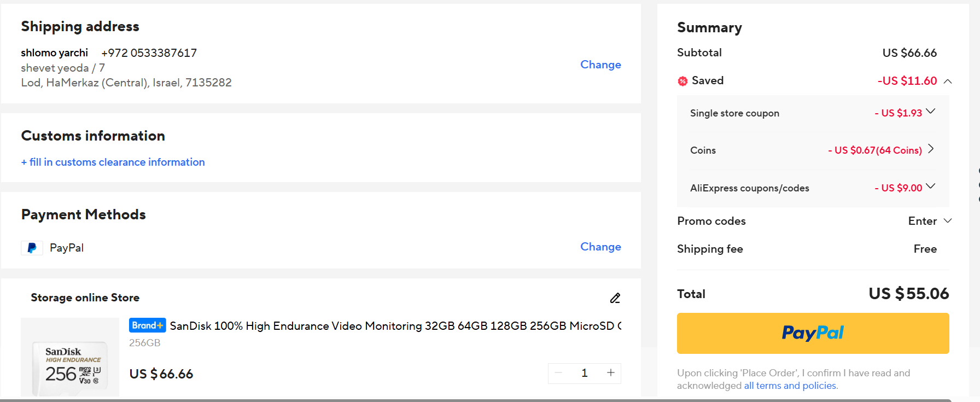Screen dimensions: 980x402
Task: Expand the Promo codes Enter dropdown
Action: coord(948,220)
